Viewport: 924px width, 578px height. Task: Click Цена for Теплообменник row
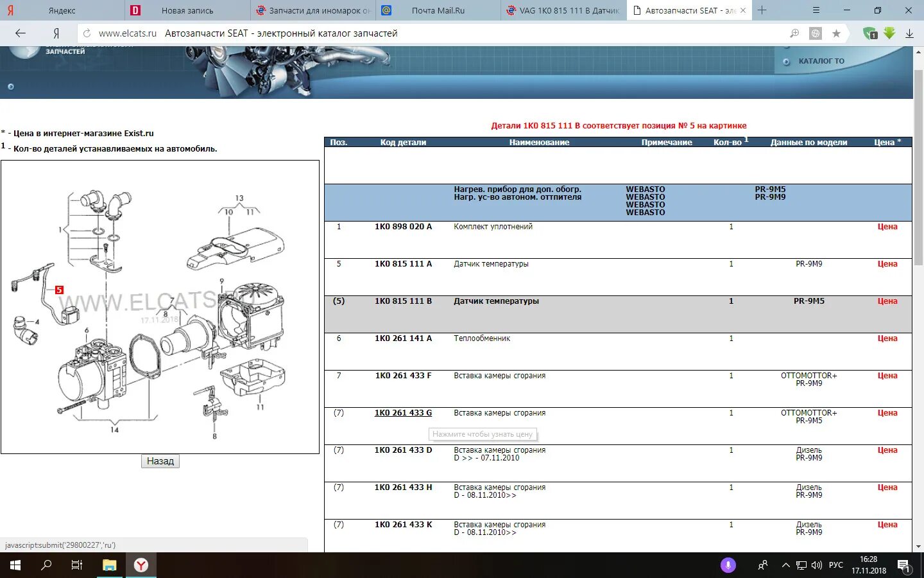[x=887, y=338]
